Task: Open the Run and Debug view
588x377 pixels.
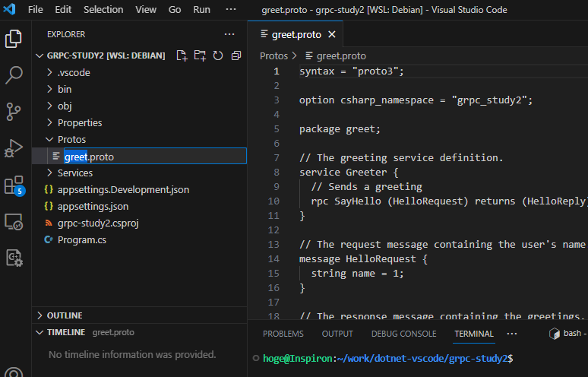Action: (14, 148)
